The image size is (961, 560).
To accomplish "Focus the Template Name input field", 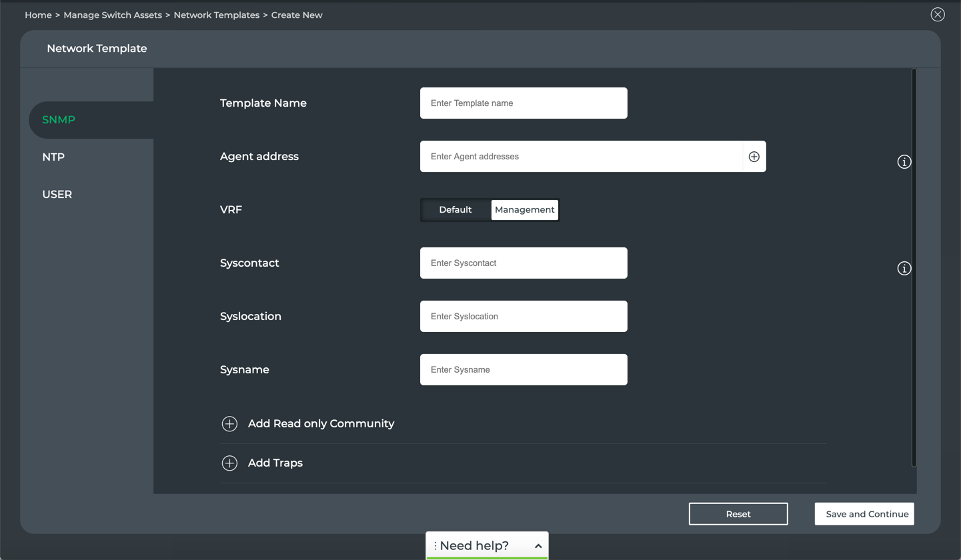I will [x=524, y=103].
